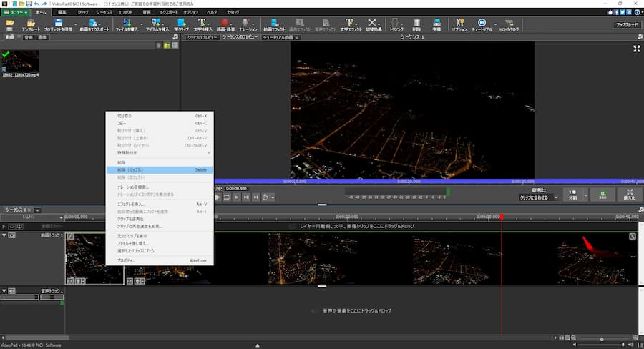Screen dimensions: 644x349
Task: Click the ナレーション record icon
Action: [x=248, y=24]
